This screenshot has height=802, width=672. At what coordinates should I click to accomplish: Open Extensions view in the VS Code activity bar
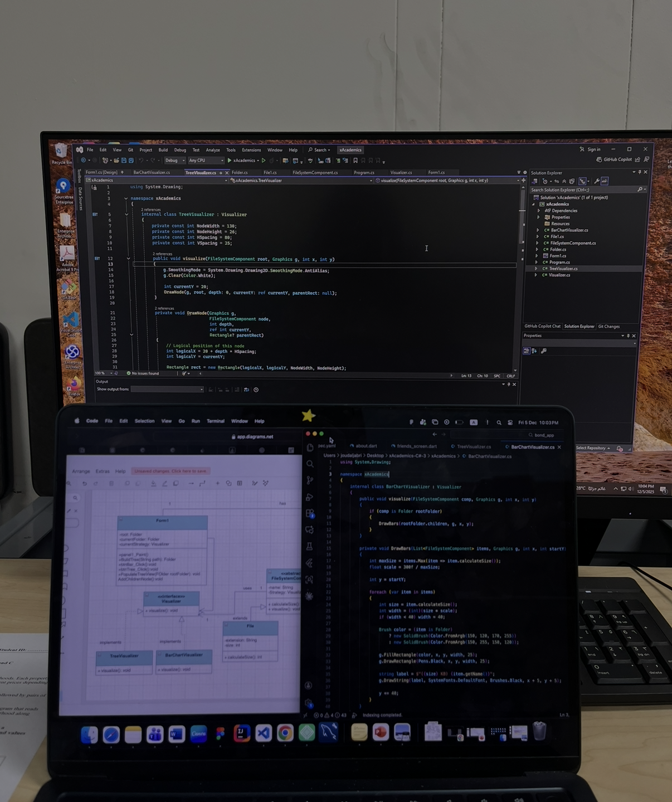click(310, 514)
